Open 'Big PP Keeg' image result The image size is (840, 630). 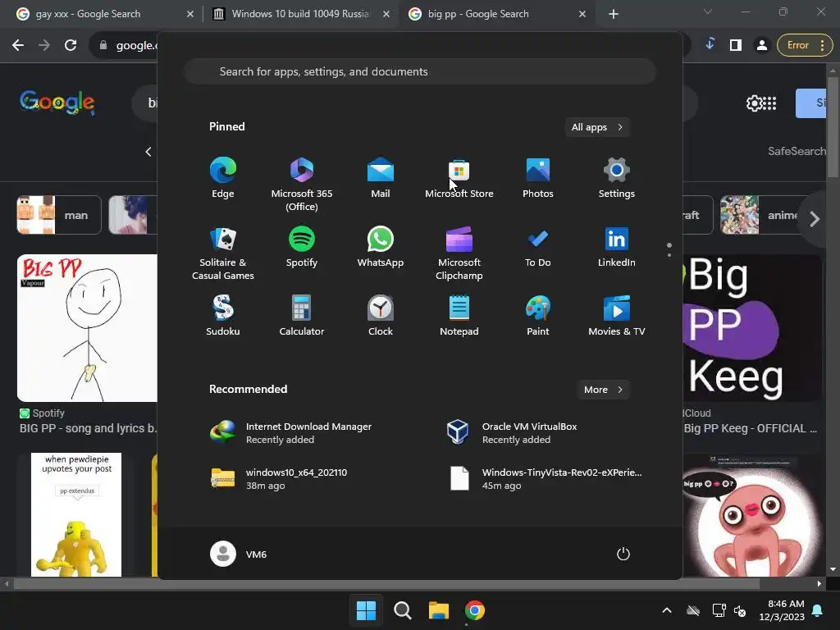coord(753,328)
